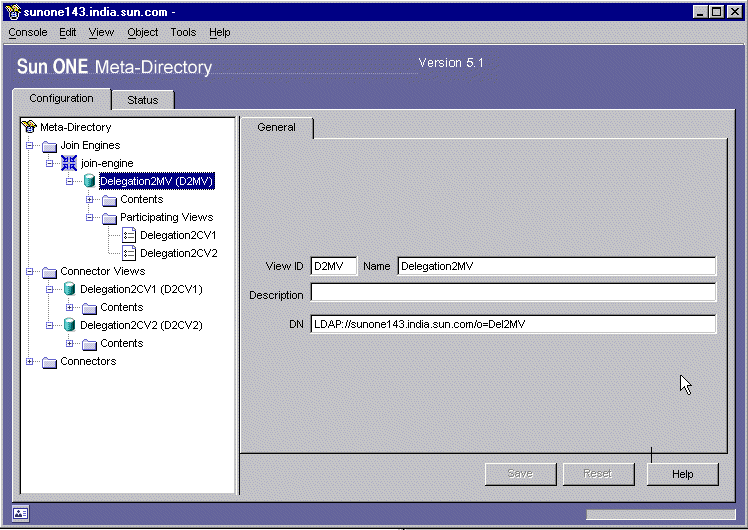Click the Join Engines folder icon
The width and height of the screenshot is (748, 530).
coord(49,146)
